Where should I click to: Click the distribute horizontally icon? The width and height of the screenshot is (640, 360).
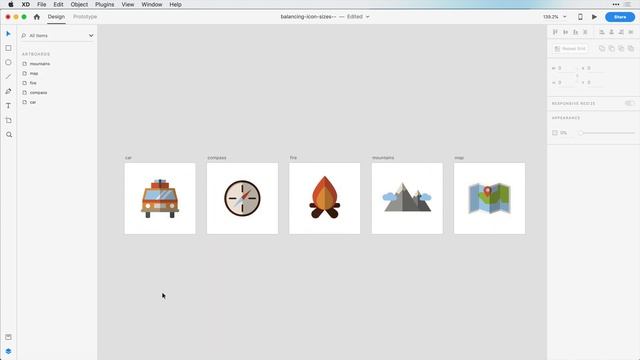[631, 32]
